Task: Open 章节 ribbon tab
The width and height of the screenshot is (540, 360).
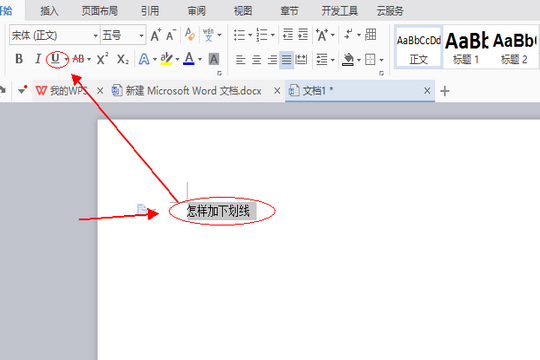Action: pos(289,11)
